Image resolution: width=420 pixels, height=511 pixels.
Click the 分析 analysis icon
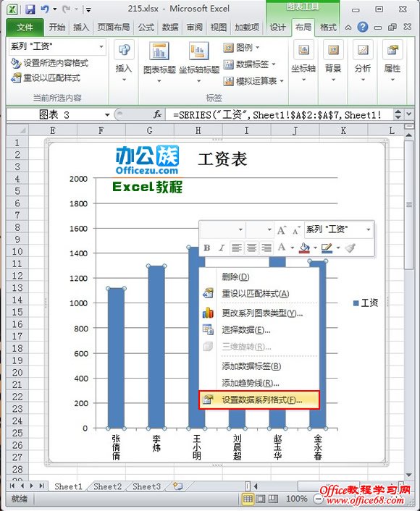point(363,50)
